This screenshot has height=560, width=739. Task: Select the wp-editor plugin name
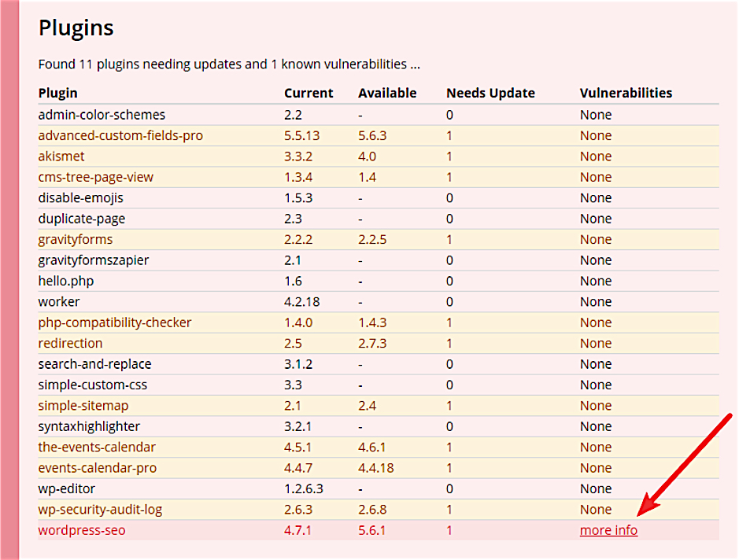(66, 489)
